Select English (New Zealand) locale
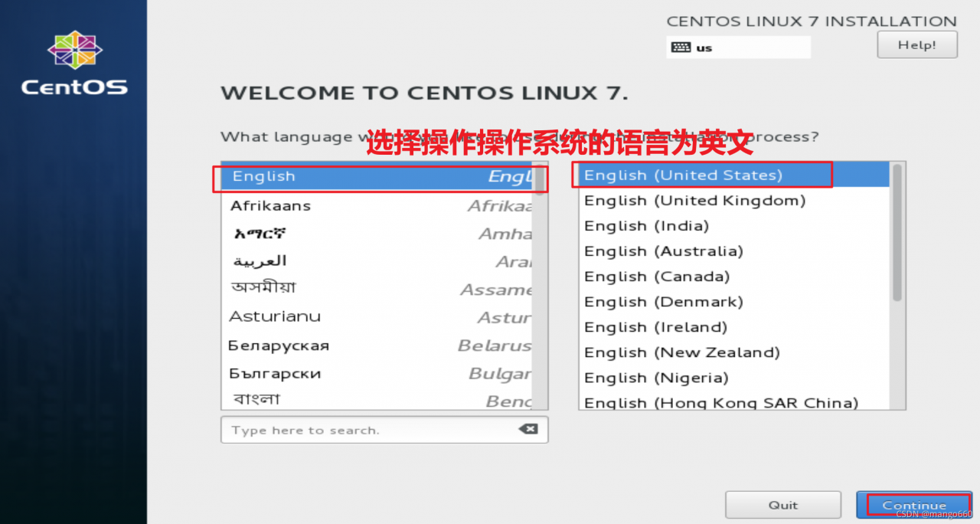980x524 pixels. pyautogui.click(x=682, y=352)
